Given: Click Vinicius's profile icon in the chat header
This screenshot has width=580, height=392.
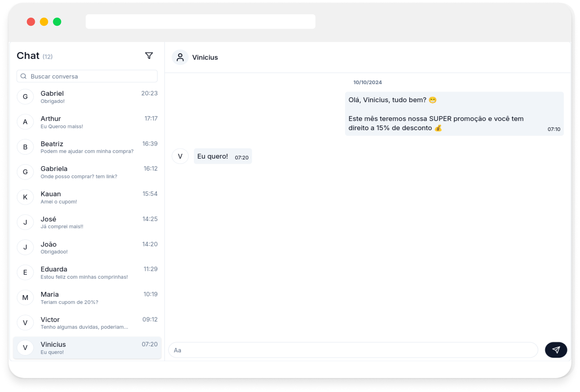Looking at the screenshot, I should click(x=180, y=57).
